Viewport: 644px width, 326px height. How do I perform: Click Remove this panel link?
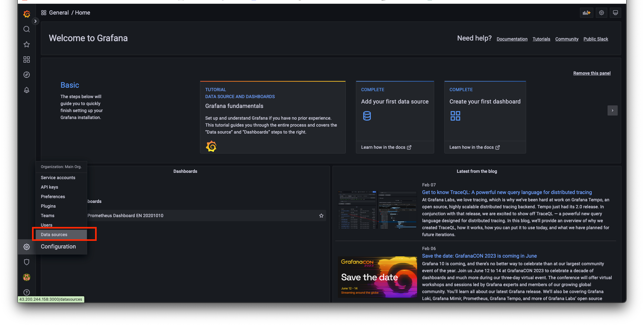click(592, 73)
